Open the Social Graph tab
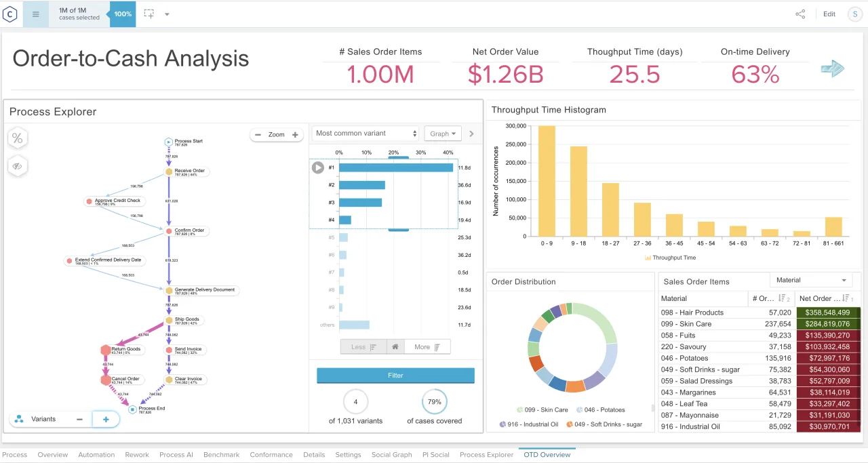The width and height of the screenshot is (868, 463). coord(391,455)
